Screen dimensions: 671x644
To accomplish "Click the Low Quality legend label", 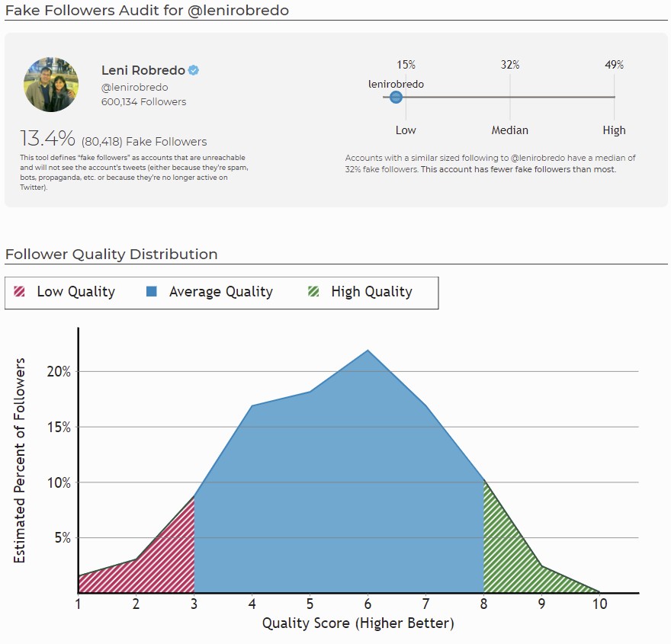I will pos(75,292).
